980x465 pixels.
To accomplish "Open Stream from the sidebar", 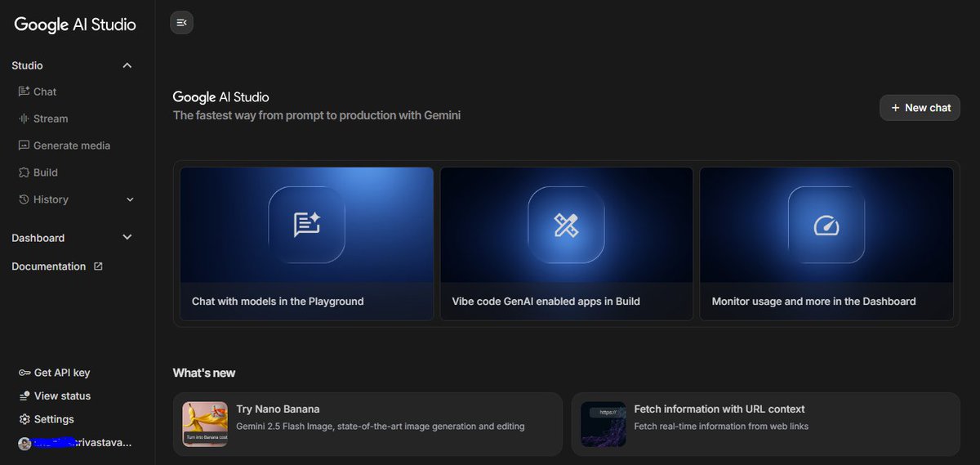I will (51, 118).
